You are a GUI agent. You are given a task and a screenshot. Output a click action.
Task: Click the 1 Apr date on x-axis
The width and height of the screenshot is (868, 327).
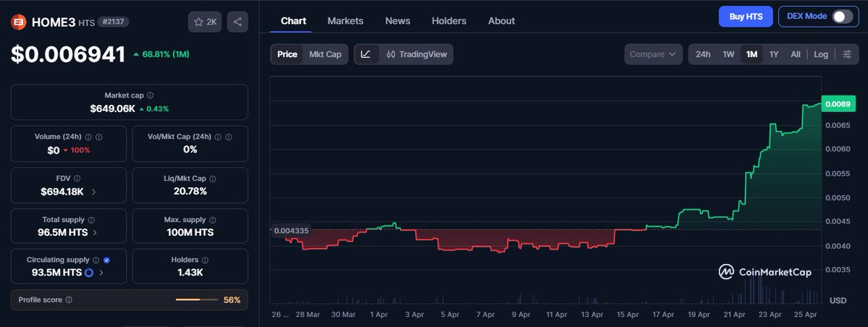(379, 315)
